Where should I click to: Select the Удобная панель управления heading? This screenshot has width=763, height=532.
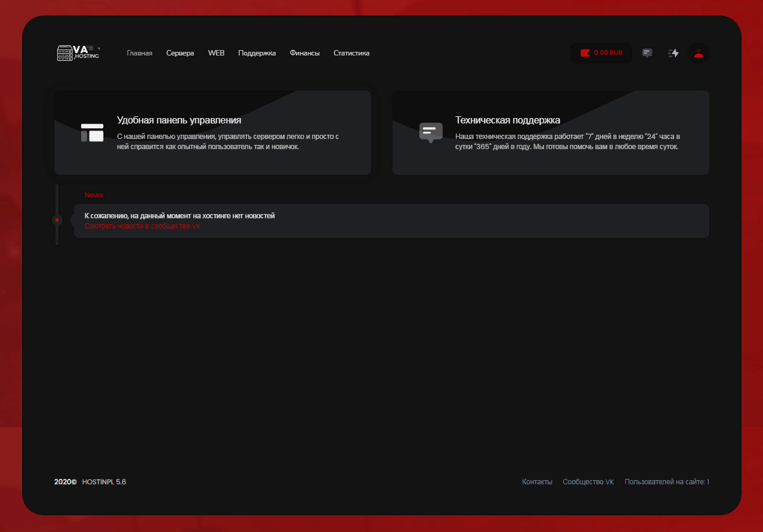point(179,120)
